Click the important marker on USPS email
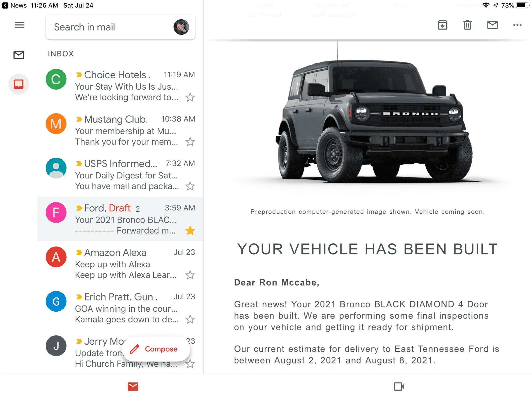This screenshot has width=532, height=399. (79, 164)
